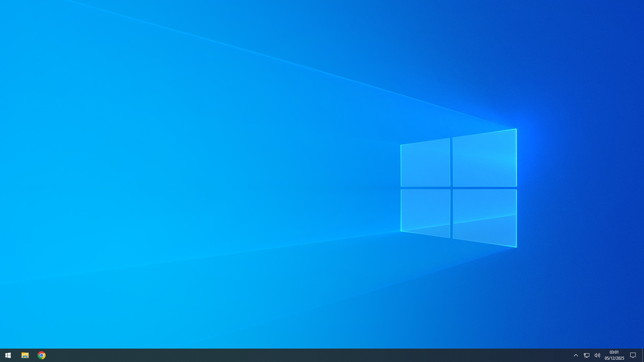Open the Action Center notifications icon
This screenshot has width=644, height=362.
point(633,355)
